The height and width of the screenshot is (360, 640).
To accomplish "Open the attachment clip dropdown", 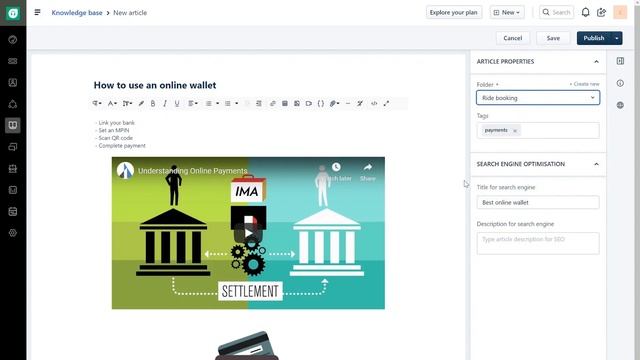I will pos(335,104).
